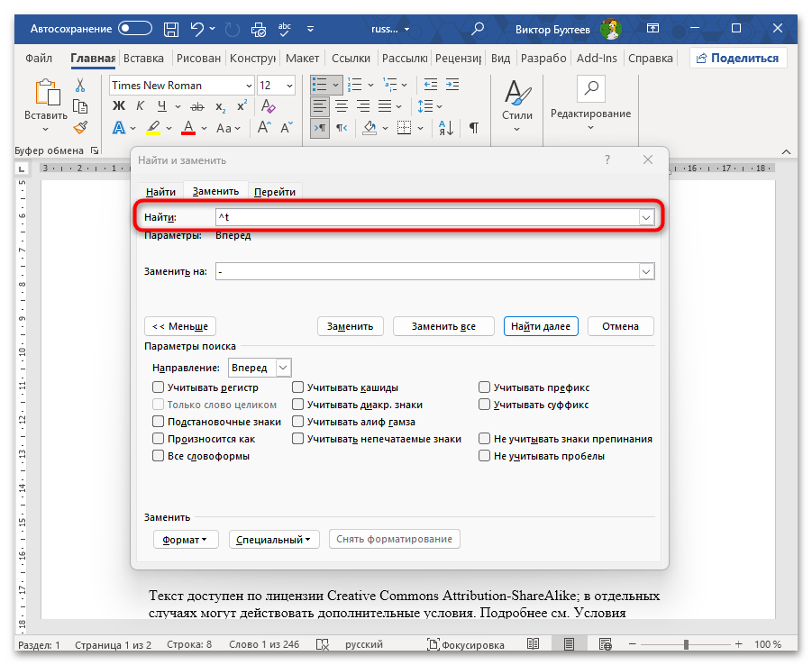Click the Cut scissors icon
Viewport: 812px width, 665px height.
pyautogui.click(x=80, y=86)
